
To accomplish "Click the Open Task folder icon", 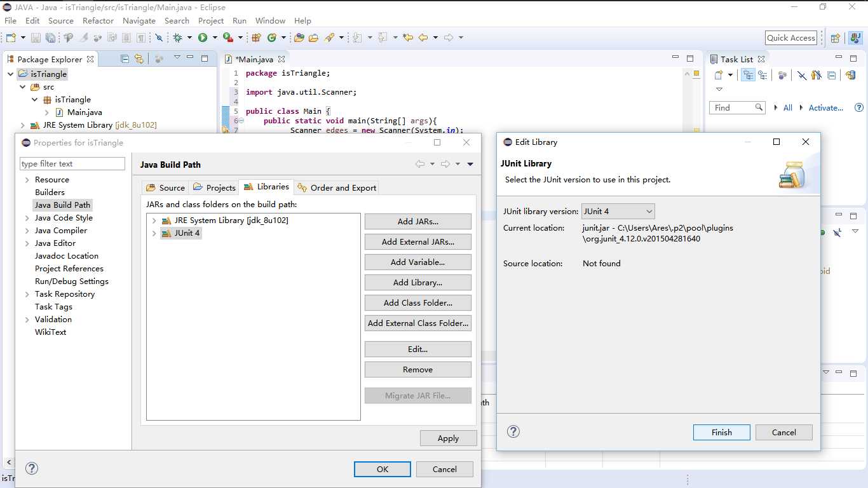I will [x=313, y=37].
